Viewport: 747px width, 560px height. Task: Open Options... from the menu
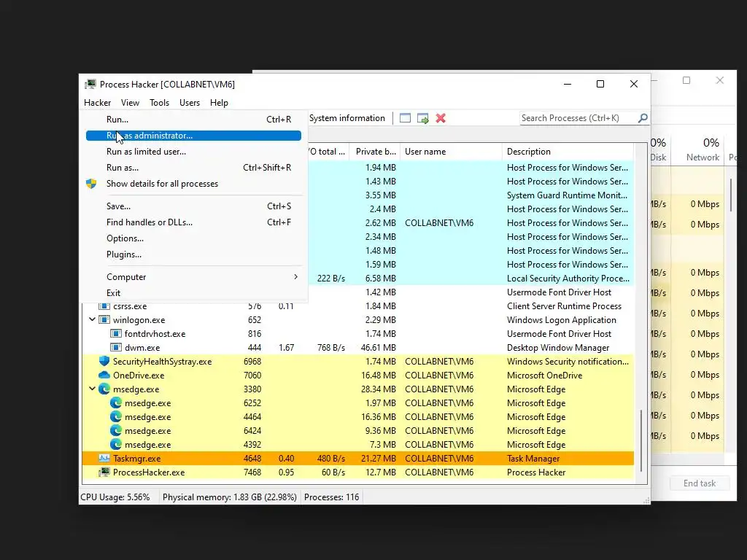193,238
